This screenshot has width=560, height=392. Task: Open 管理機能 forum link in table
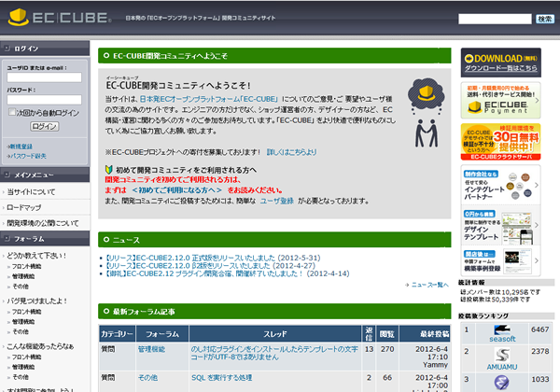[151, 349]
